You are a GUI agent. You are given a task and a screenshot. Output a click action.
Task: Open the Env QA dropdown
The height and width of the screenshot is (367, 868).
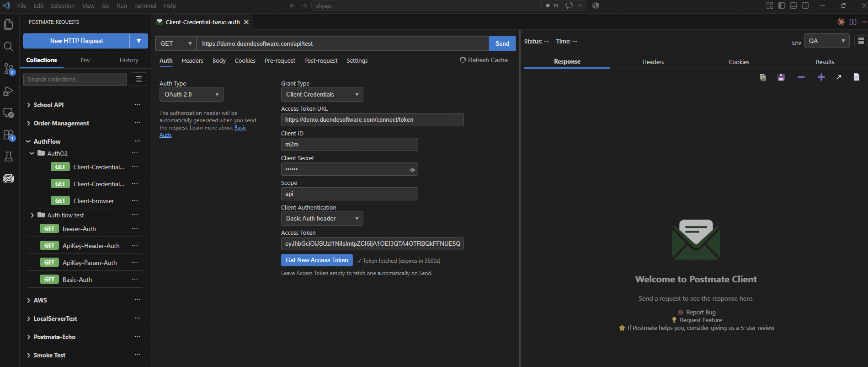(x=827, y=41)
